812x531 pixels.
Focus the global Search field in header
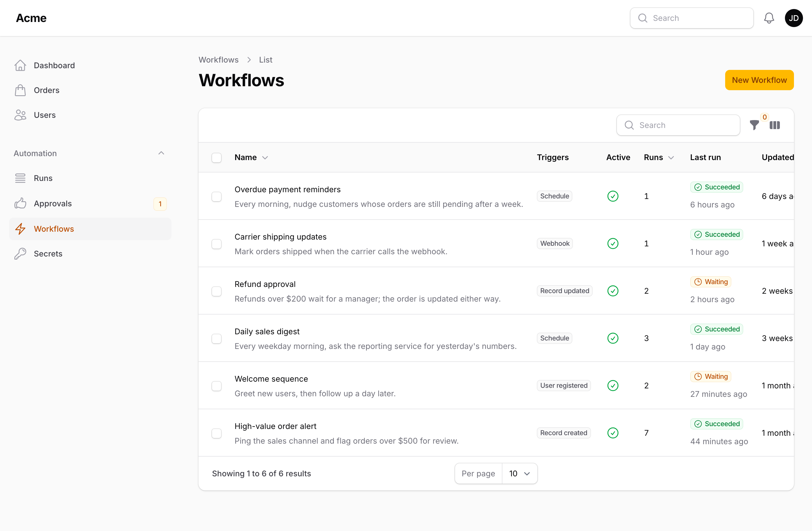pyautogui.click(x=692, y=18)
